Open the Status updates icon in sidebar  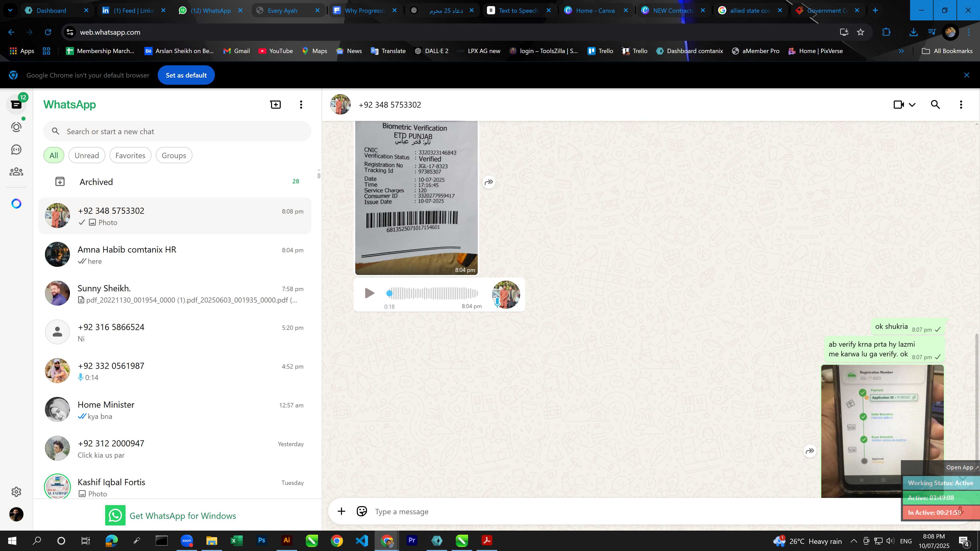coord(16,127)
